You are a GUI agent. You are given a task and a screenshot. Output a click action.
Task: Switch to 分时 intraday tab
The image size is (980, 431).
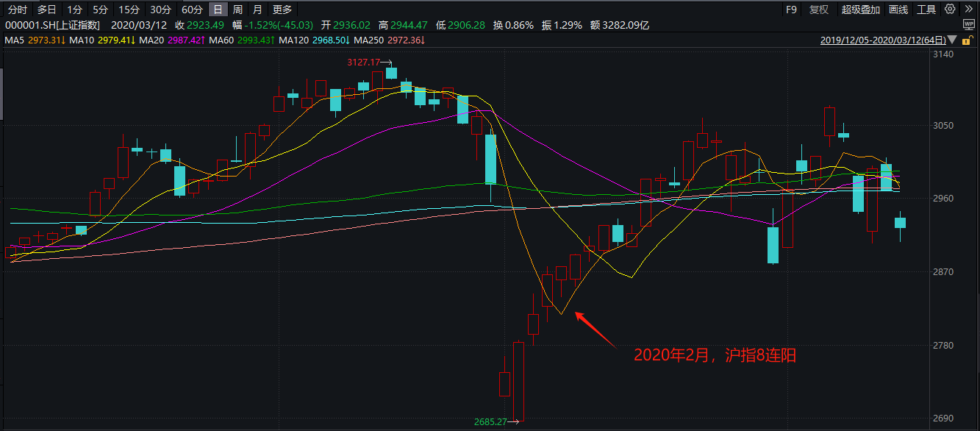pos(18,10)
